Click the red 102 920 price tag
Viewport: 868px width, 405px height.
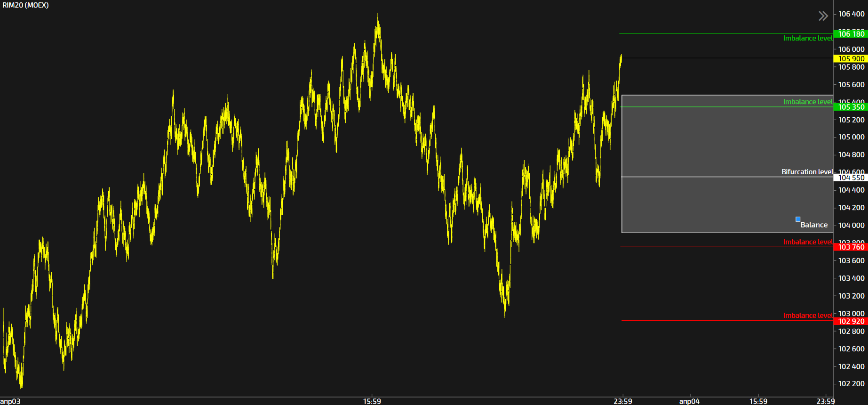(851, 321)
